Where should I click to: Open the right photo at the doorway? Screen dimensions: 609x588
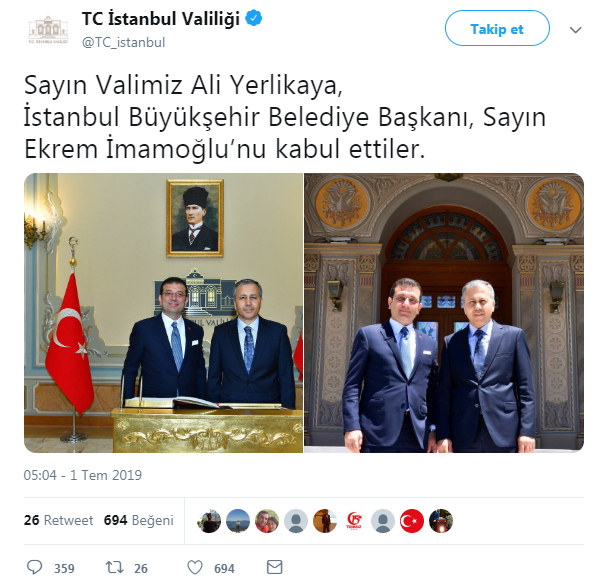[x=444, y=313]
